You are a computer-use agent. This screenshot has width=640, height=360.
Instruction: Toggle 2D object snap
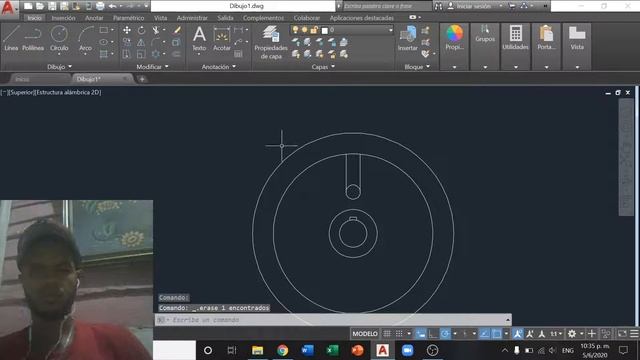coord(496,334)
